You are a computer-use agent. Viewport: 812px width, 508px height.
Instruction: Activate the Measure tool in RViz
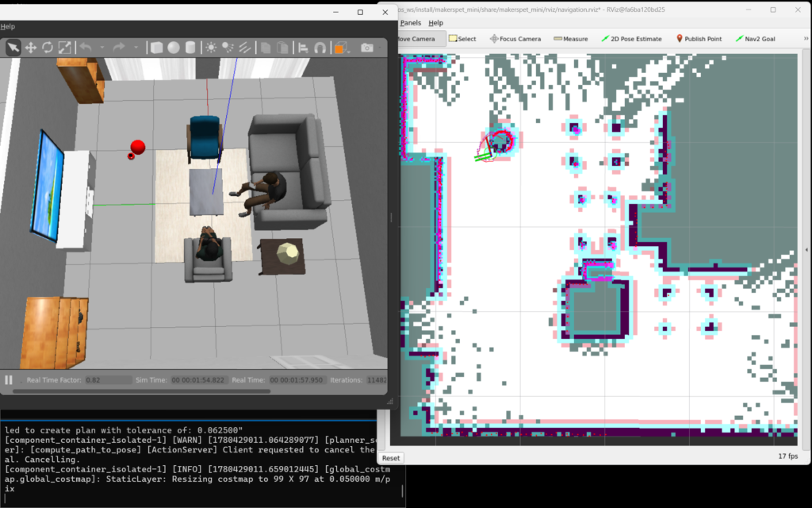tap(571, 39)
